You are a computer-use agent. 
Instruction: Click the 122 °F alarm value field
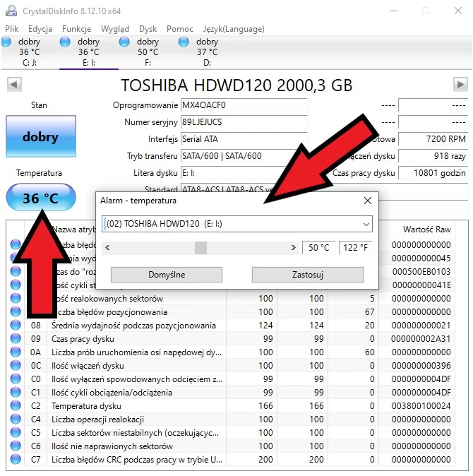click(x=355, y=248)
